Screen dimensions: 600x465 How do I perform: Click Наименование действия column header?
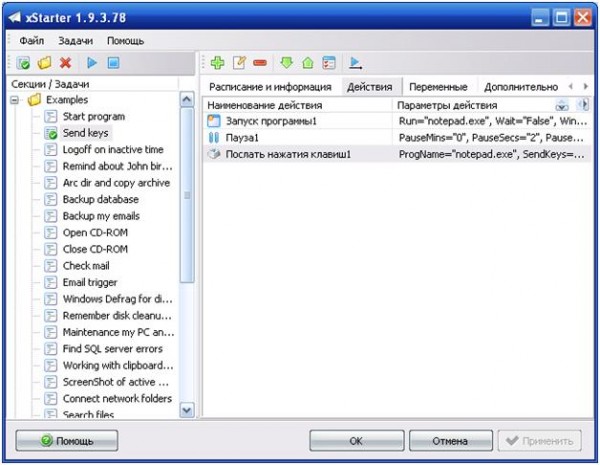point(297,105)
